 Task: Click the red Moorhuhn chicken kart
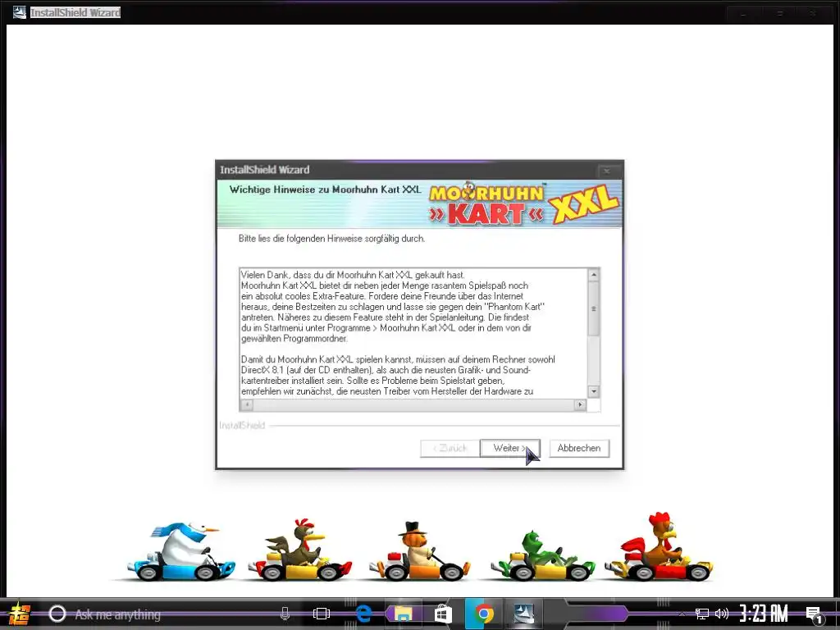(659, 547)
